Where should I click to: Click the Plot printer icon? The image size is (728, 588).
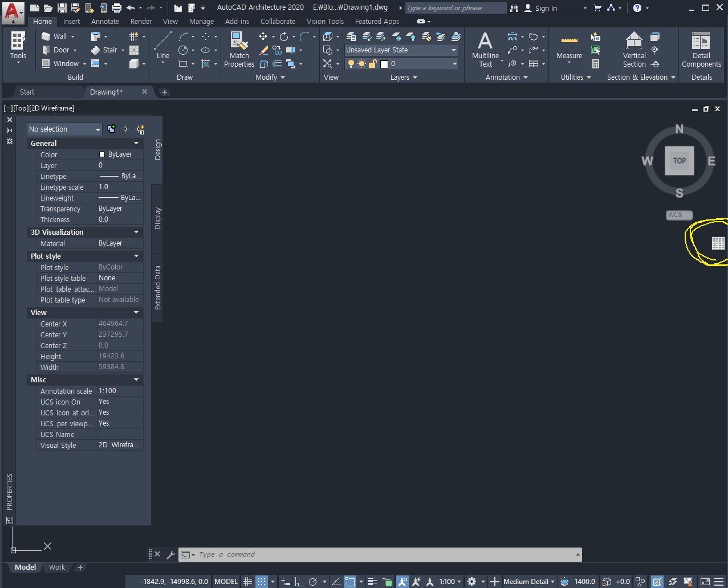coord(116,8)
